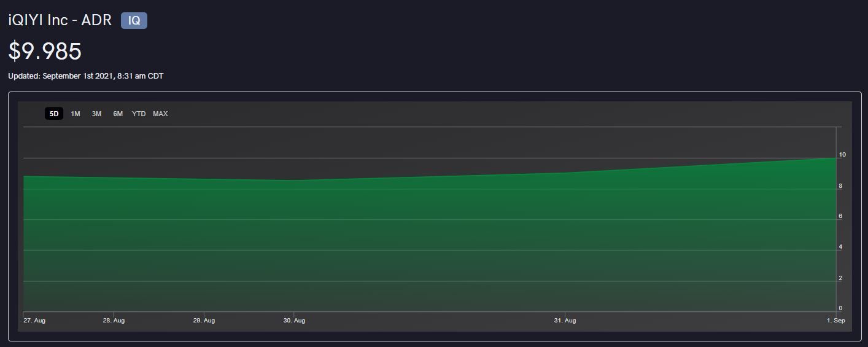868x347 pixels.
Task: Click the y-axis value 8
Action: tap(840, 185)
